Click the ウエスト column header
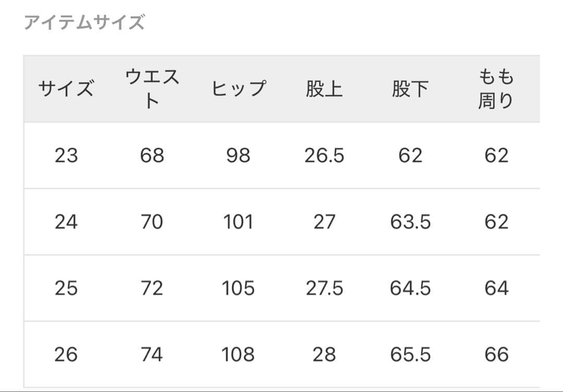The image size is (563, 392). tap(152, 89)
